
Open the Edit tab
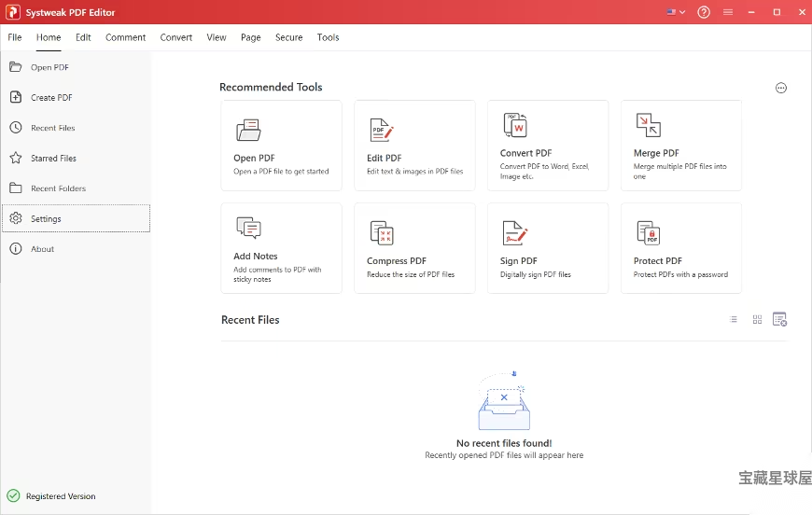[x=83, y=37]
